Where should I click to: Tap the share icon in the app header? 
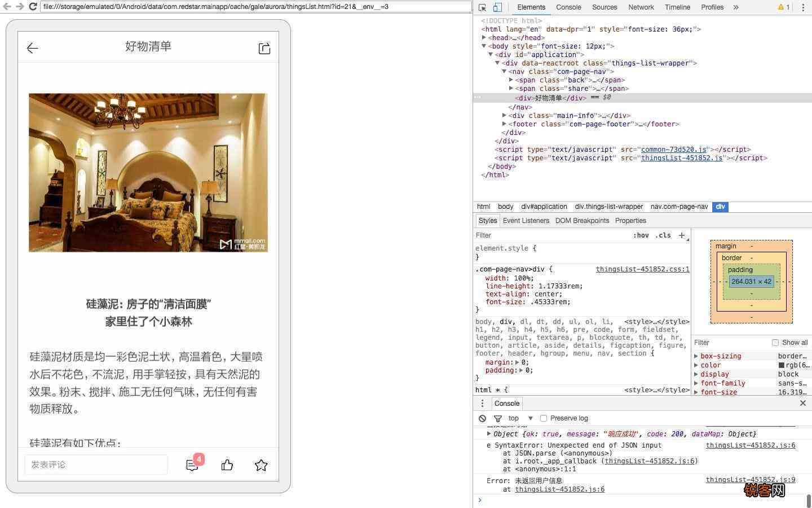coord(264,48)
